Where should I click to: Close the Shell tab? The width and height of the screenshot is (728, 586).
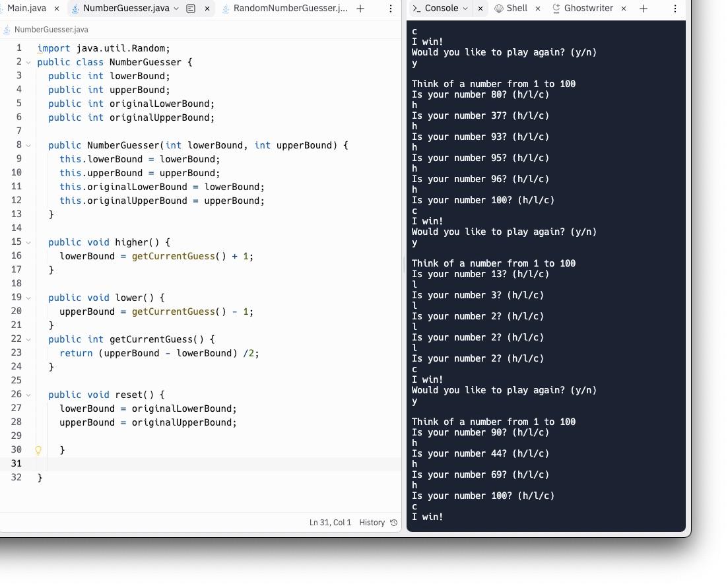pos(538,9)
